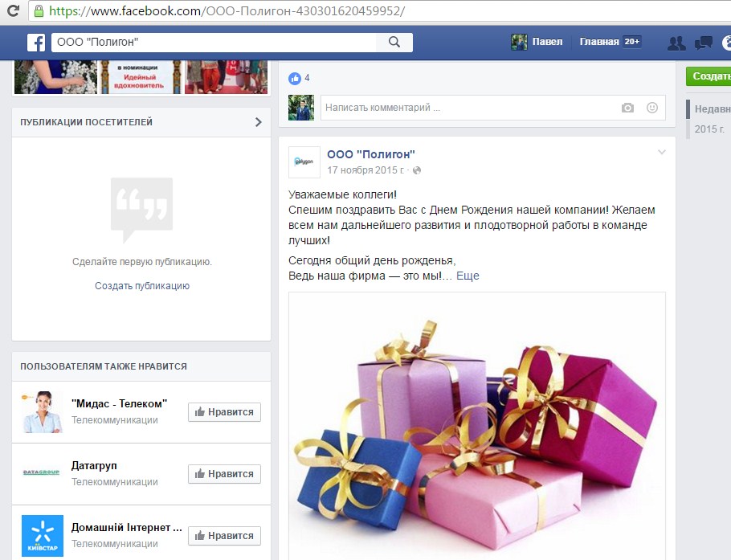Like the Мидас - Телеком page
The height and width of the screenshot is (560, 731).
coord(224,412)
